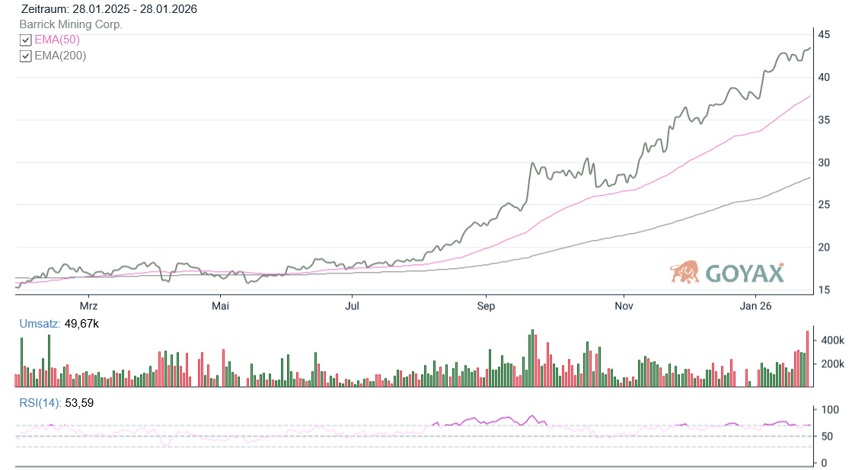Click the Barrick Mining Corp. title
The width and height of the screenshot is (868, 470).
click(71, 24)
